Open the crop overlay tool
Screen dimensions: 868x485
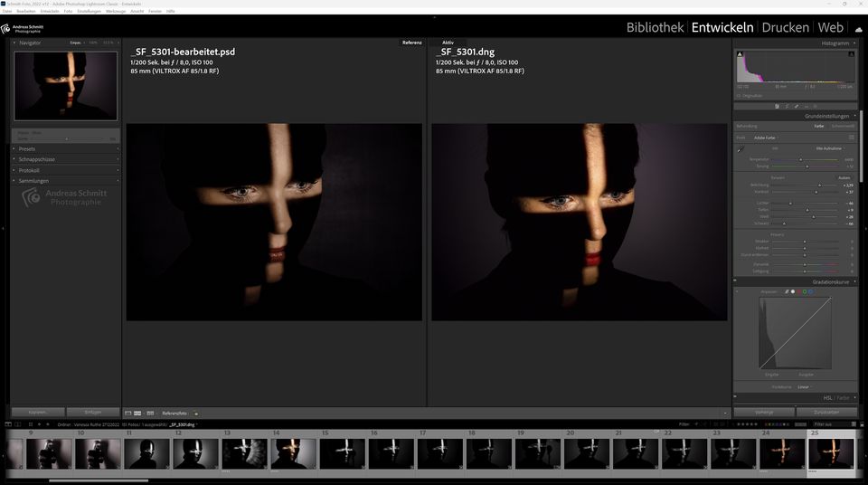(787, 107)
